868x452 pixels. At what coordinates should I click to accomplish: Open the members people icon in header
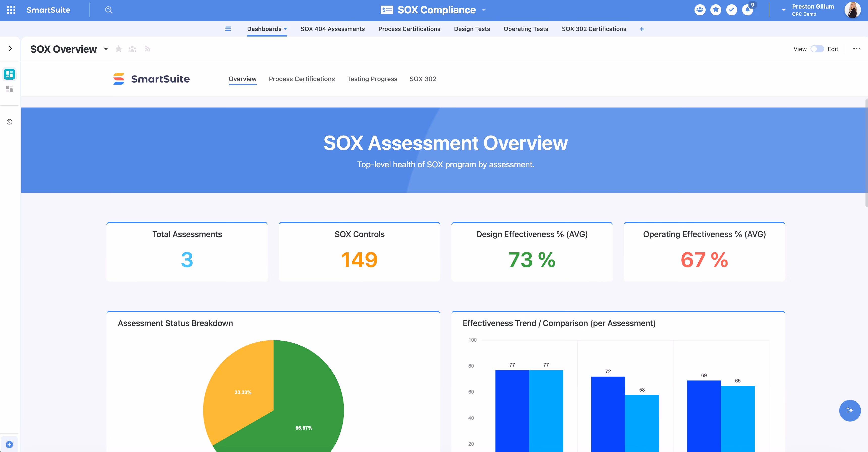click(700, 10)
